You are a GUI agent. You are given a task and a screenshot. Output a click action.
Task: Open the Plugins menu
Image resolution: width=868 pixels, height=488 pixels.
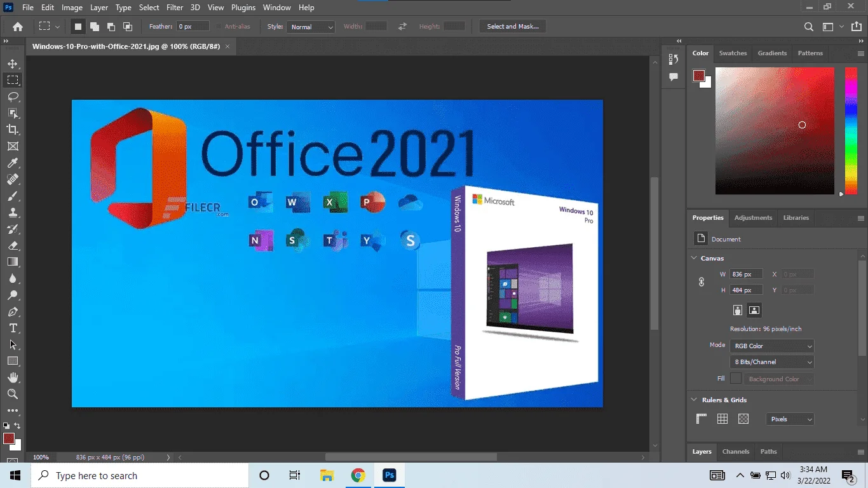[243, 8]
